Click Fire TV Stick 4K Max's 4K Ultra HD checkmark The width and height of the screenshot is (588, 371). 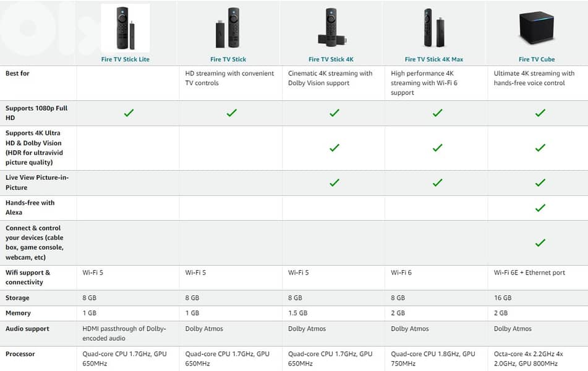tap(438, 148)
